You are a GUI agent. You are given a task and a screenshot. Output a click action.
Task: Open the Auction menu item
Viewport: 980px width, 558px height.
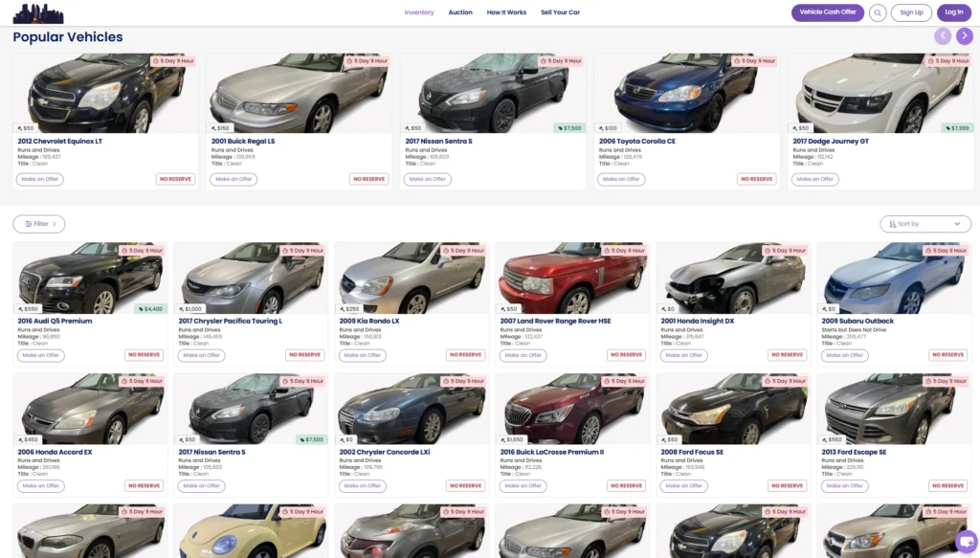click(x=460, y=12)
